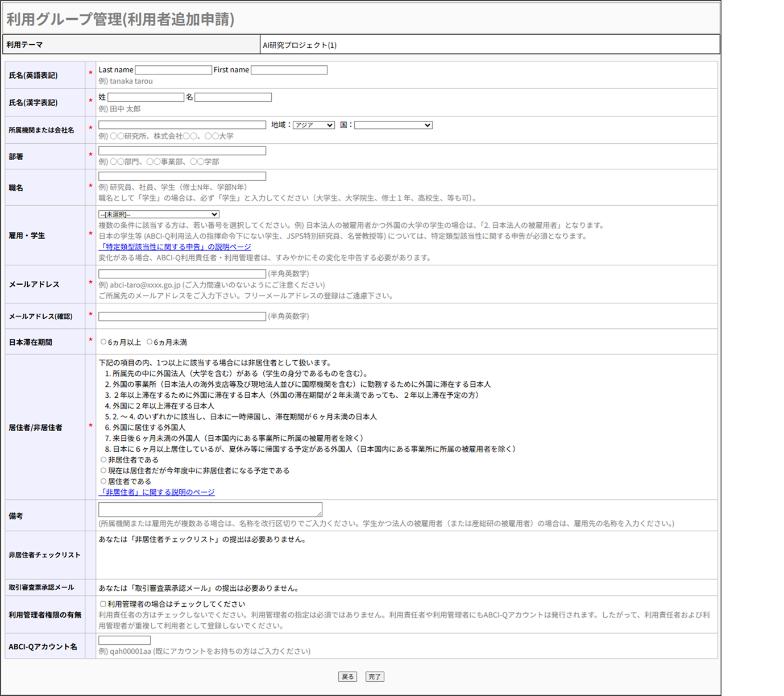Screen dimensions: 784x696
Task: Open the 非居住者 explanation page link
Action: 157,493
